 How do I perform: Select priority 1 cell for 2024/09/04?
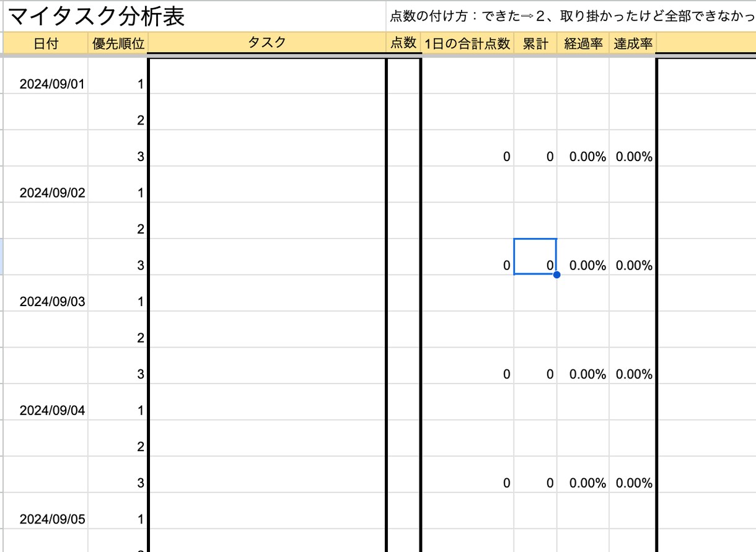(x=118, y=401)
